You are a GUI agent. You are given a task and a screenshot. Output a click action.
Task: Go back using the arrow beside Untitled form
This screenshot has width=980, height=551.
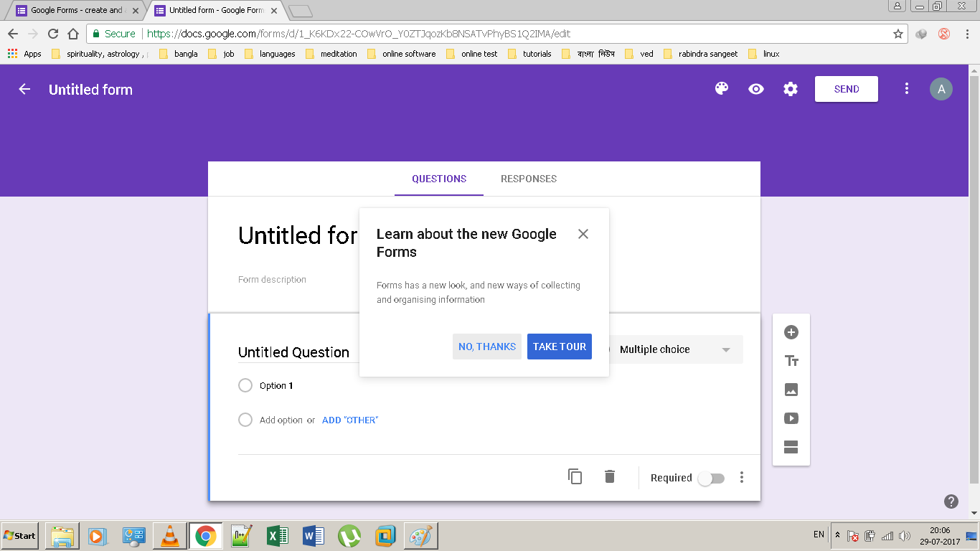coord(24,89)
